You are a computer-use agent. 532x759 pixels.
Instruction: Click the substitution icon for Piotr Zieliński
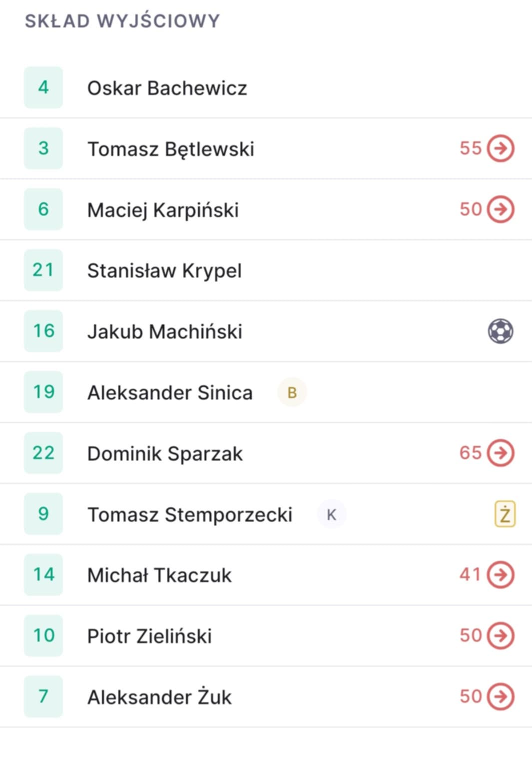tap(501, 635)
